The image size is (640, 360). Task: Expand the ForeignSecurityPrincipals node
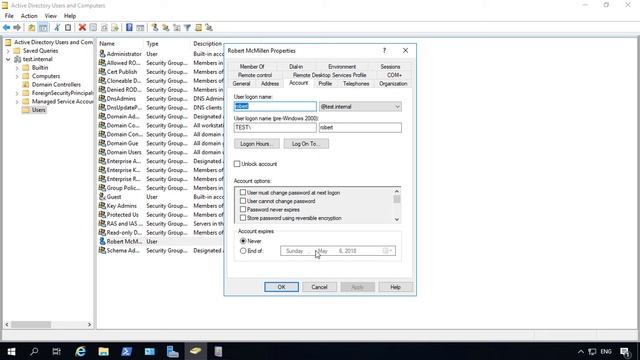(x=17, y=93)
